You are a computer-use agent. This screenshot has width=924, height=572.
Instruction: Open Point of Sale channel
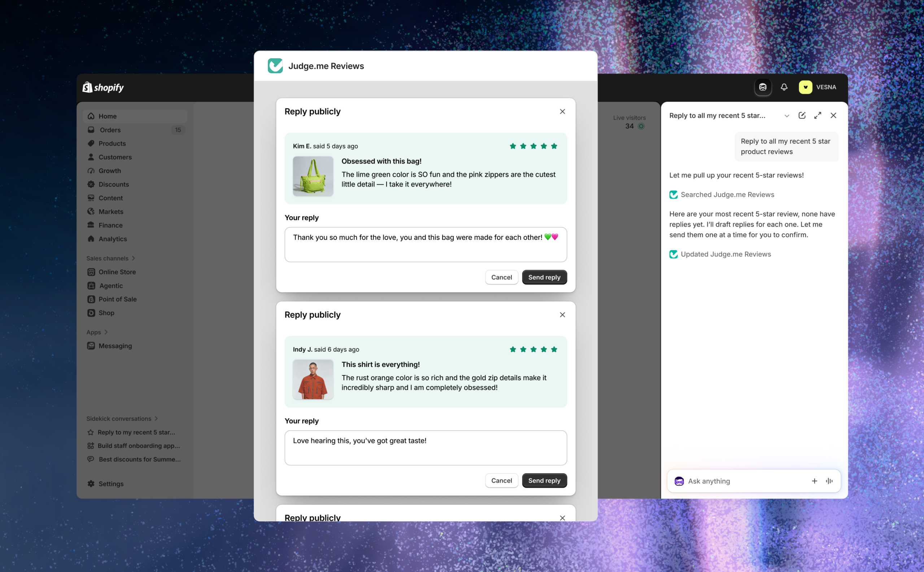pyautogui.click(x=135, y=299)
